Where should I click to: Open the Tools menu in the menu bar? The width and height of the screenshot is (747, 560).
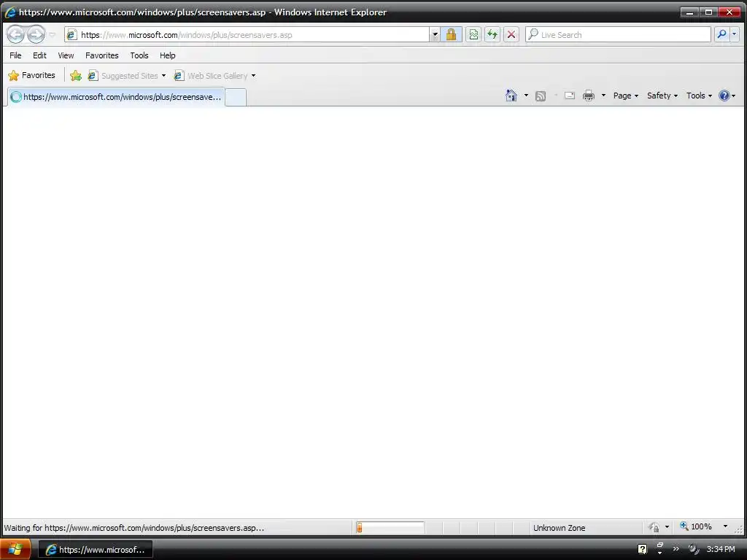[139, 55]
